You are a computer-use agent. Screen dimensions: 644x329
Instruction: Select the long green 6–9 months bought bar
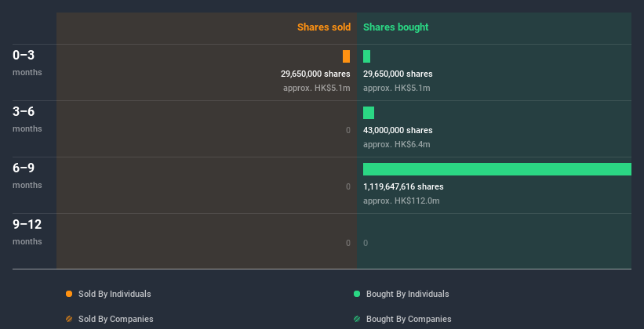(497, 169)
